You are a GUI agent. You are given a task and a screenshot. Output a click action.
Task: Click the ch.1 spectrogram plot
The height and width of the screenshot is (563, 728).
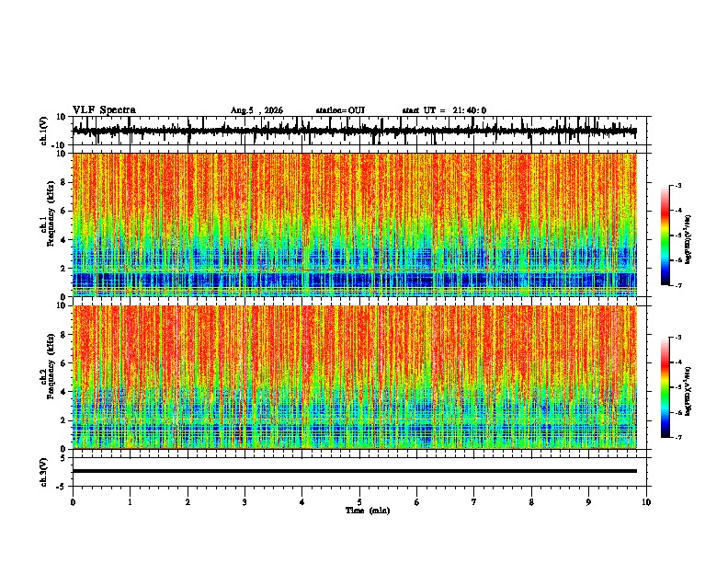355,224
